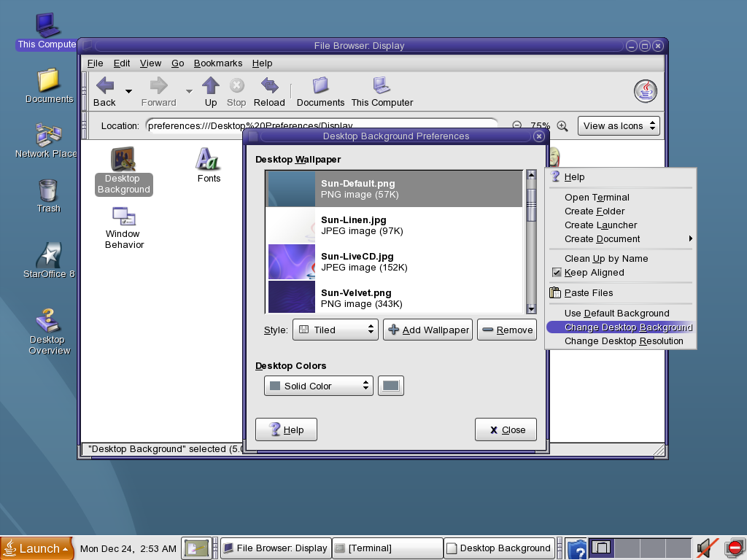Reload the current location
747x560 pixels.
pos(269,91)
